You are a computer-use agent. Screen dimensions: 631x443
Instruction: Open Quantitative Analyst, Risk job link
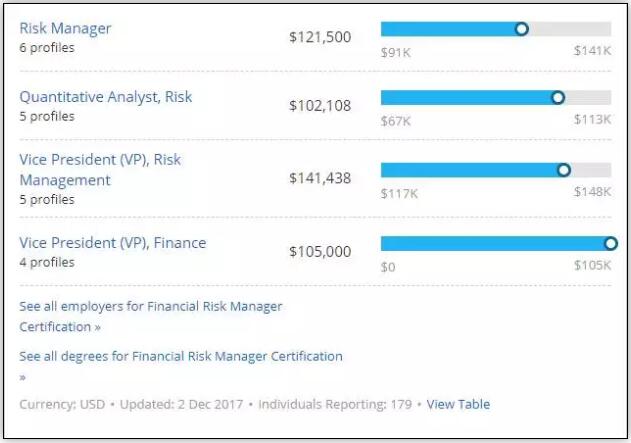pos(106,97)
